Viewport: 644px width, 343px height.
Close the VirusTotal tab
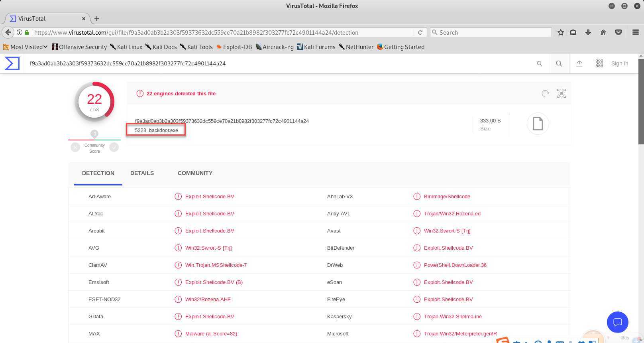coord(84,18)
